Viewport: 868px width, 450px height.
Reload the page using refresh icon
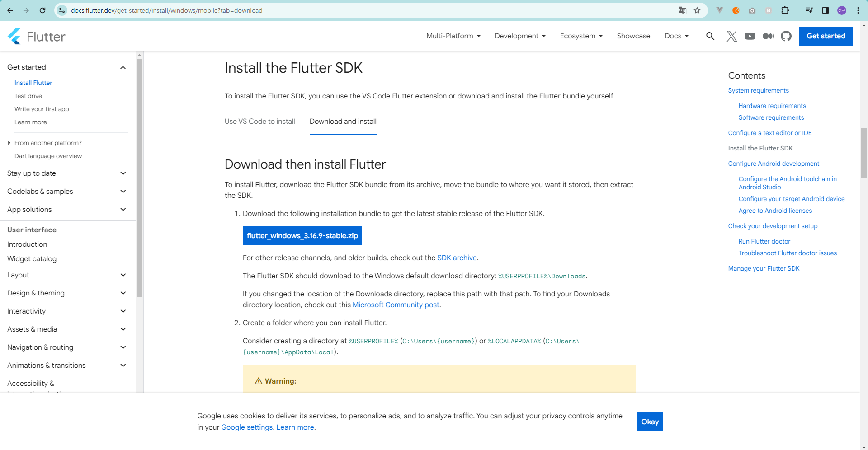click(42, 10)
